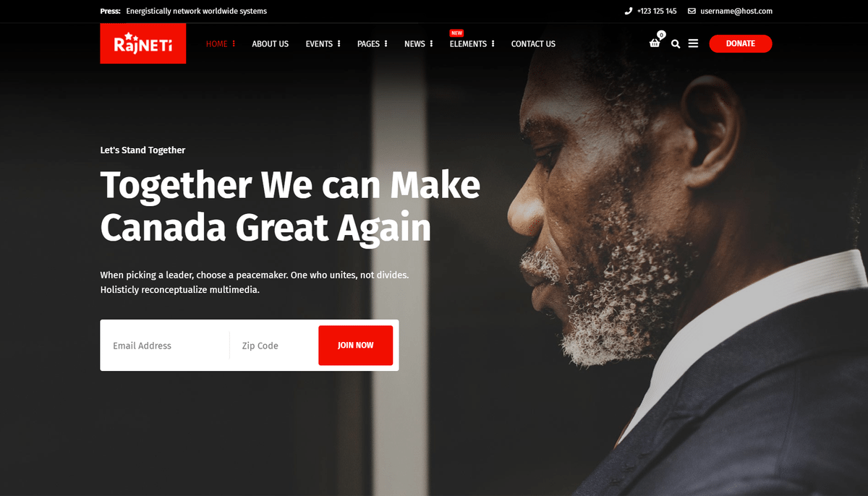868x496 pixels.
Task: Click the envelope email icon
Action: [x=692, y=11]
